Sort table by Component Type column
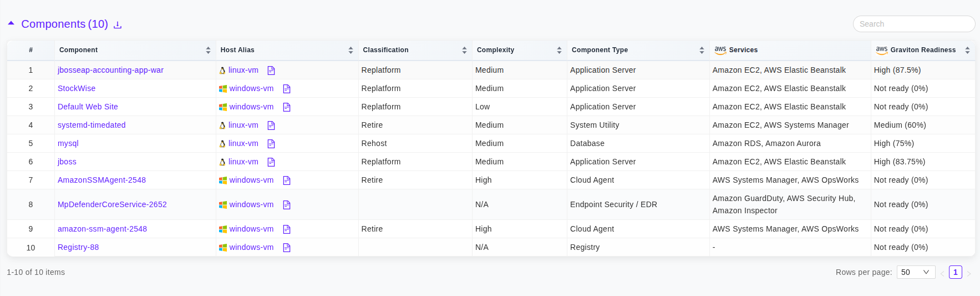This screenshot has height=296, width=980. tap(702, 50)
